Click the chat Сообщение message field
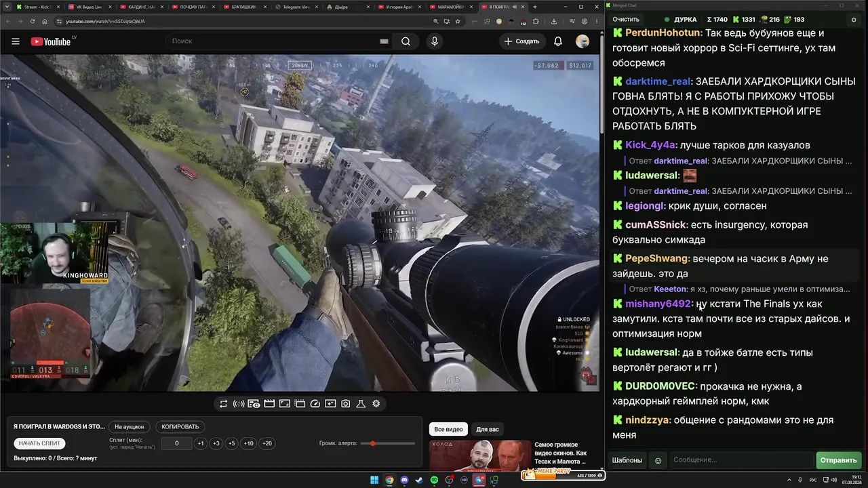This screenshot has width=868, height=488. coord(741,460)
